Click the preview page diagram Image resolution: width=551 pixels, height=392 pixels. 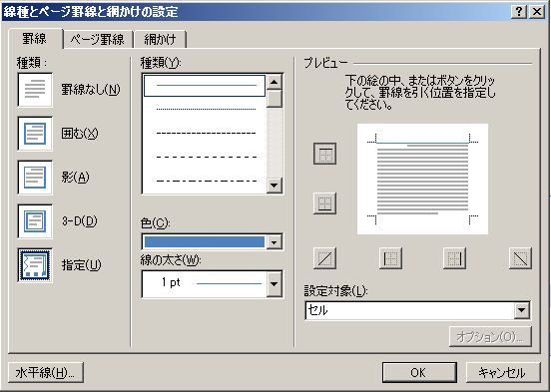click(x=422, y=179)
